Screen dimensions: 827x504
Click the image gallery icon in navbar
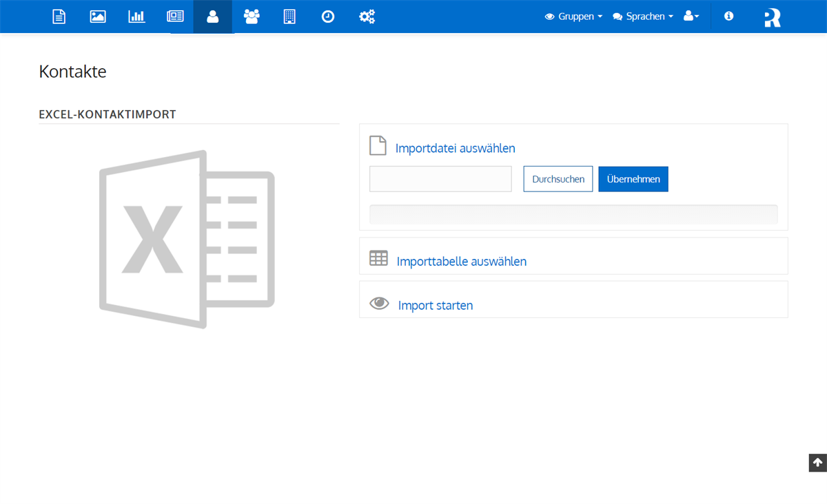98,17
